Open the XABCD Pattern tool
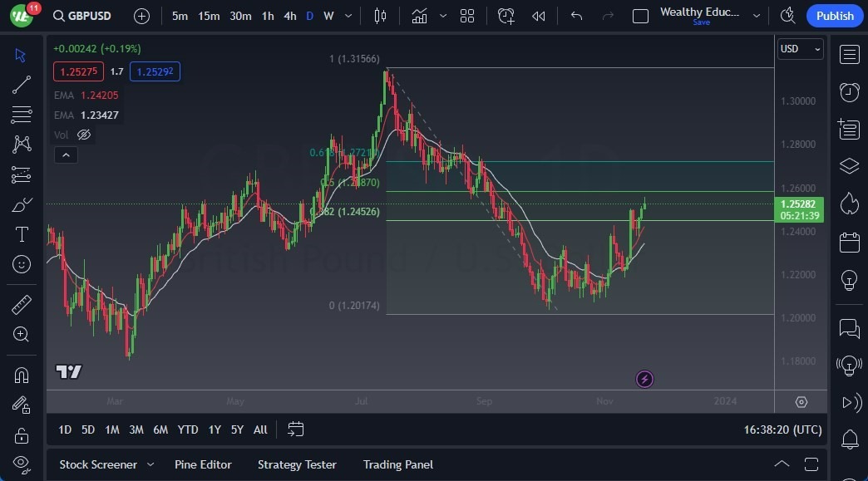The width and height of the screenshot is (868, 481). click(x=22, y=144)
